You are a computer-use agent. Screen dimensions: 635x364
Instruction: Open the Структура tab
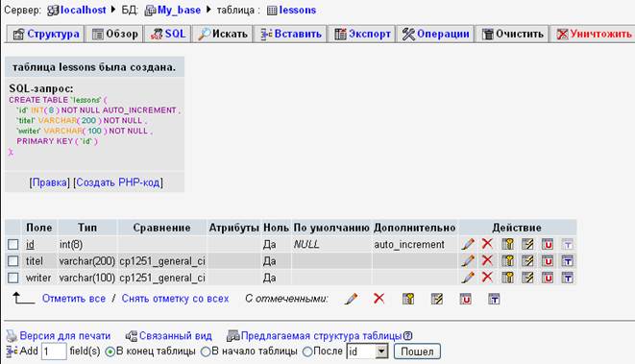(x=46, y=34)
